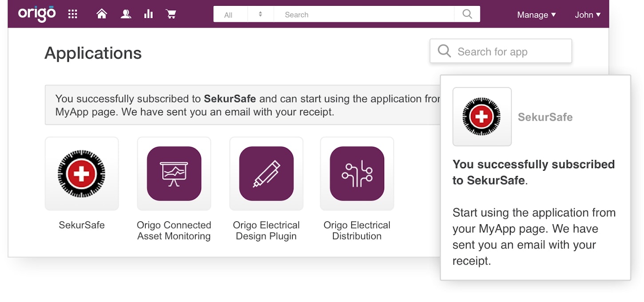Image resolution: width=644 pixels, height=302 pixels.
Task: Click the Origo Electrical Distribution text label
Action: 357,231
